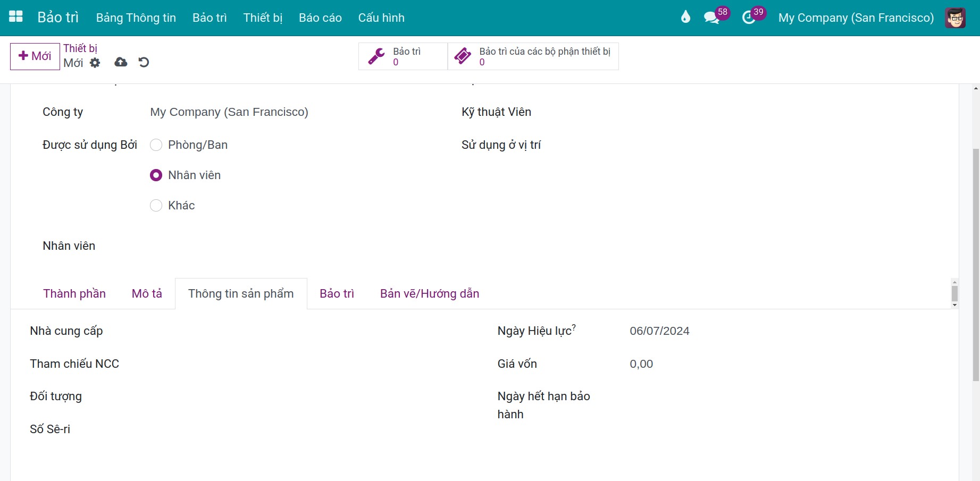Screen dimensions: 980x481
Task: Open the apps grid home menu icon
Action: pyautogui.click(x=16, y=17)
